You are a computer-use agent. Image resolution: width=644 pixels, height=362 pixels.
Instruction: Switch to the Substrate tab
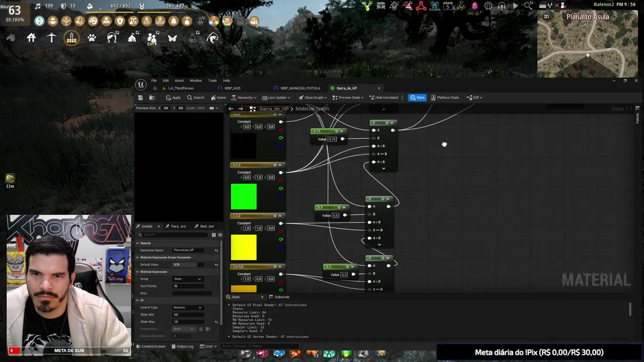click(279, 297)
